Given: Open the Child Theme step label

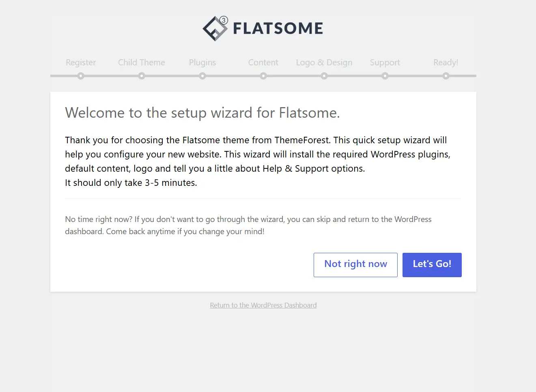Looking at the screenshot, I should click(x=142, y=62).
